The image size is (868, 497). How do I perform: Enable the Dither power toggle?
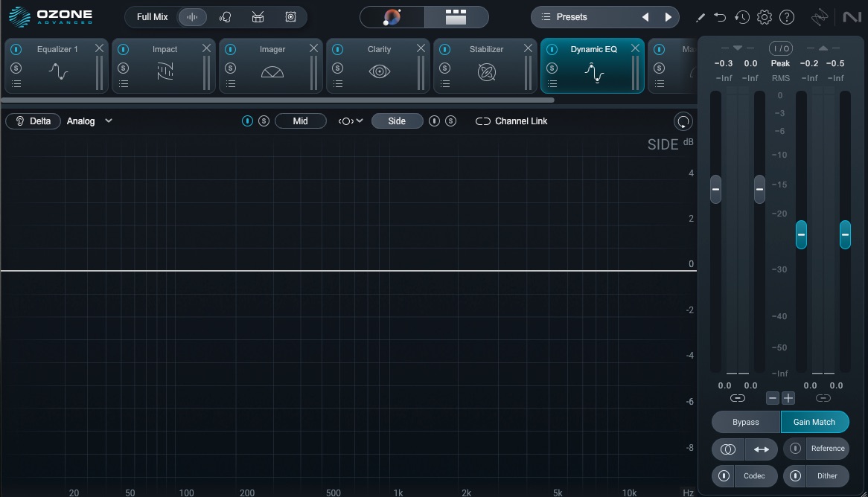click(x=796, y=475)
